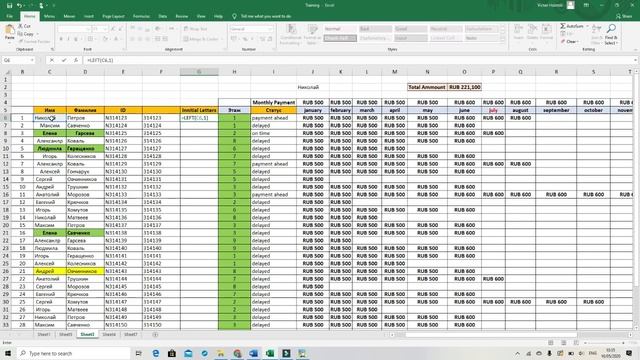Add a new sheet with the plus icon

coord(155,335)
